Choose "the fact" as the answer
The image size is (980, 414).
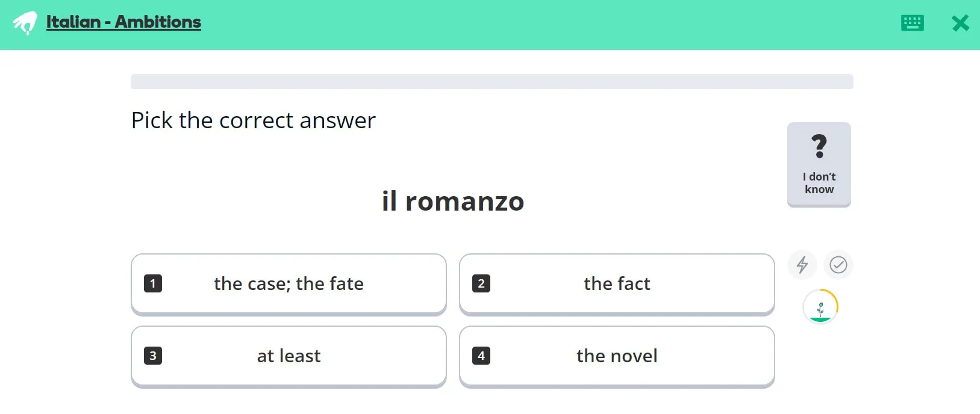pyautogui.click(x=617, y=284)
